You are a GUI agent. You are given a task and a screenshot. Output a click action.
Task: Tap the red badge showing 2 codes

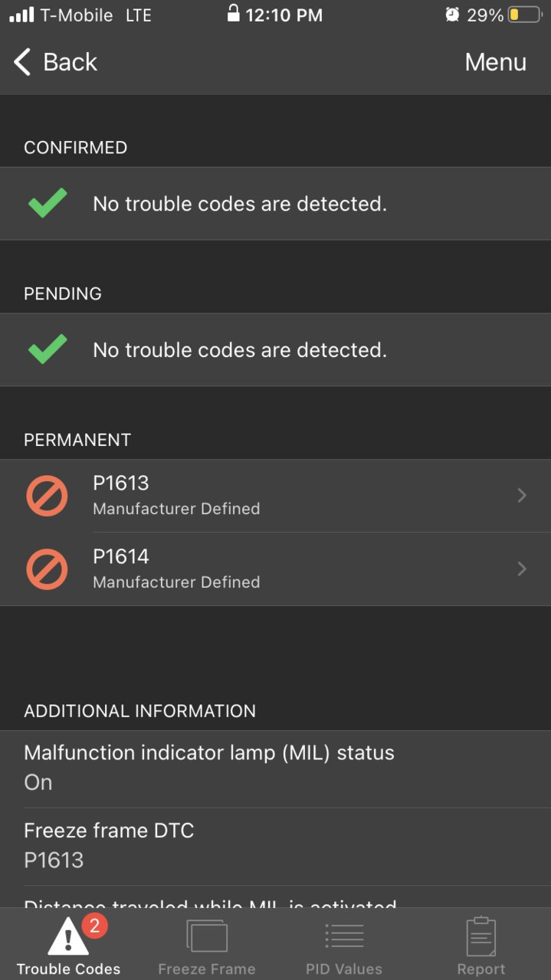(x=94, y=926)
